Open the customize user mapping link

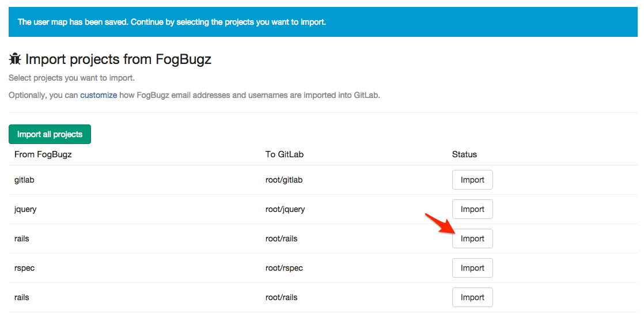[x=99, y=95]
